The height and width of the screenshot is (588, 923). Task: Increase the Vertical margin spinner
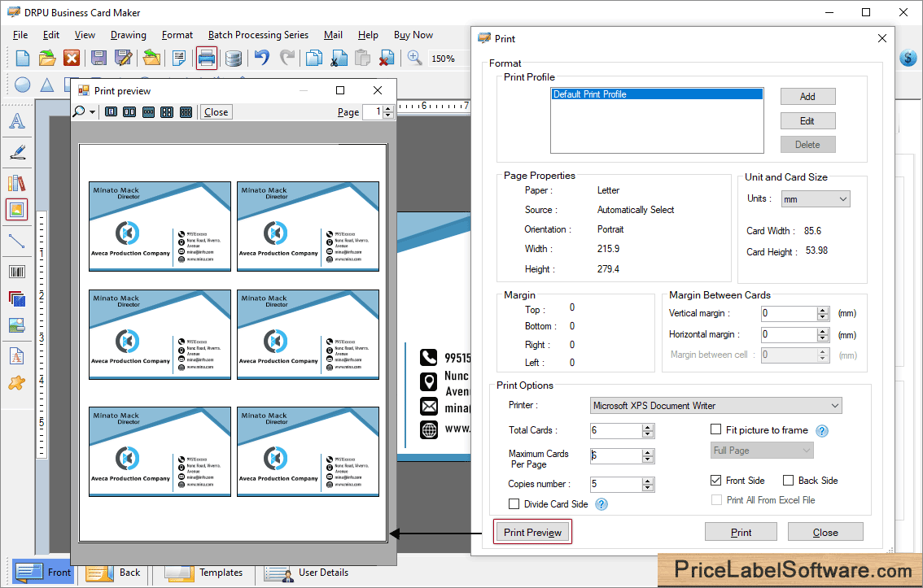(823, 310)
